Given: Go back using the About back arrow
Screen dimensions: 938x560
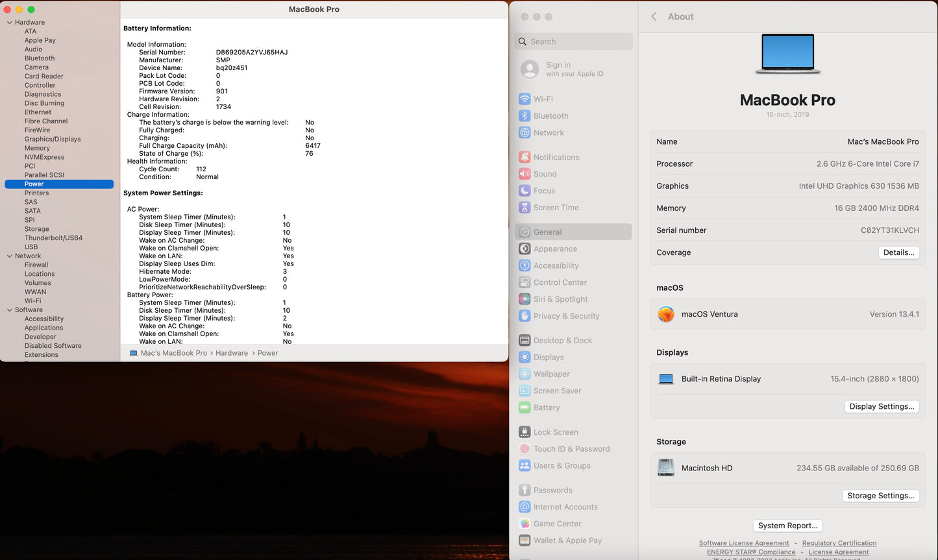Looking at the screenshot, I should click(x=654, y=17).
